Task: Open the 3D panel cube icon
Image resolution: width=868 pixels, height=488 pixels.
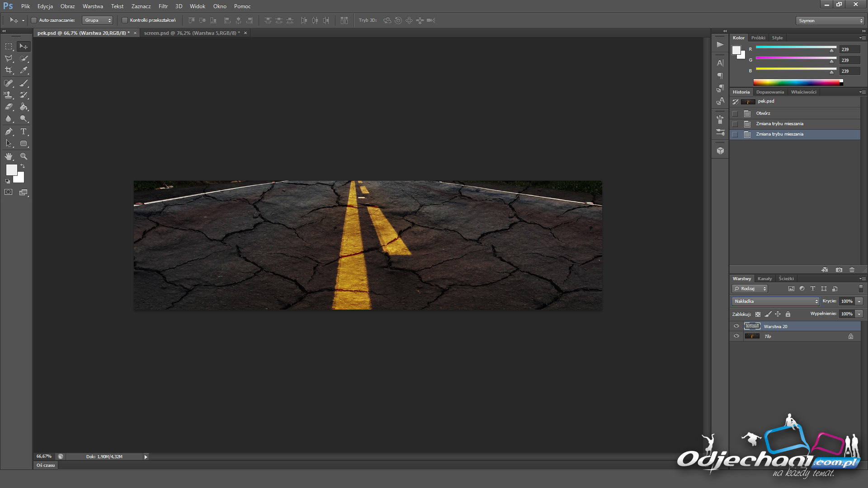Action: pyautogui.click(x=720, y=151)
